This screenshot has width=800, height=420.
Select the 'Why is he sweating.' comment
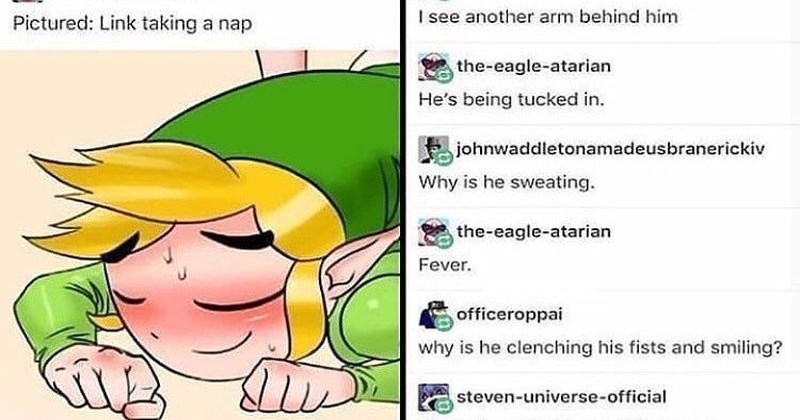click(x=507, y=182)
